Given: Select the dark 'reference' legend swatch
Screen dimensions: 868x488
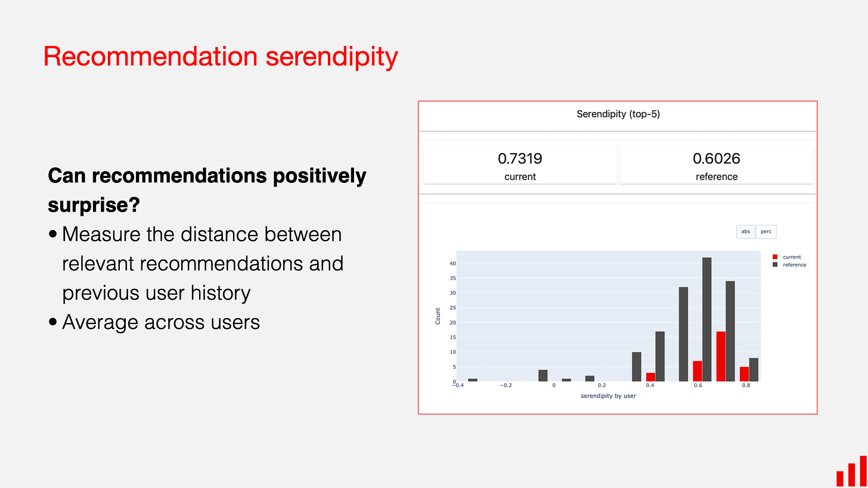Looking at the screenshot, I should (774, 265).
